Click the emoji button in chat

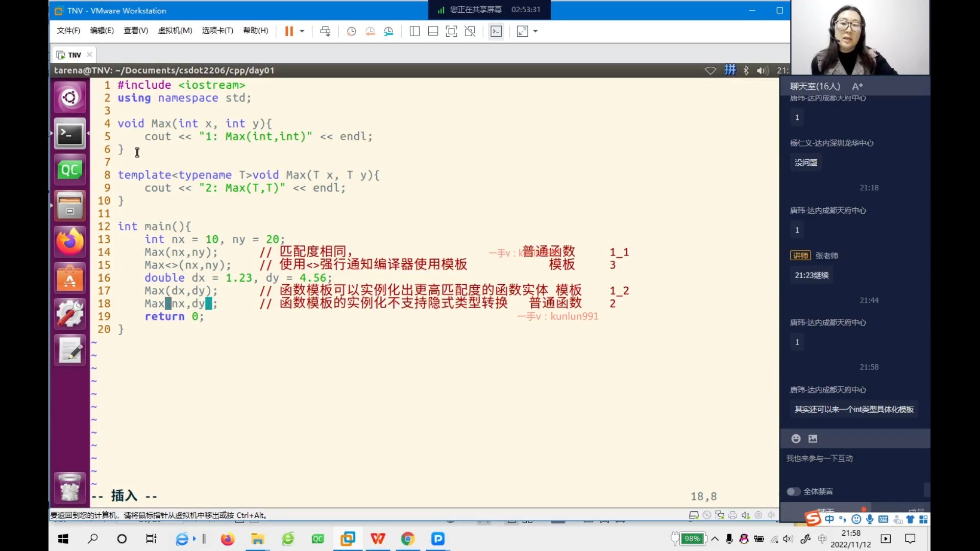pyautogui.click(x=796, y=439)
